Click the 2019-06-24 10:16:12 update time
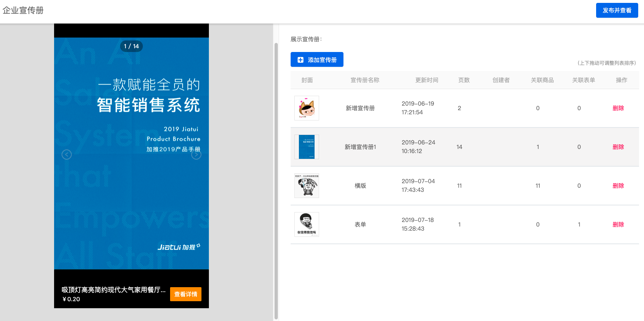The image size is (644, 321). click(x=418, y=147)
